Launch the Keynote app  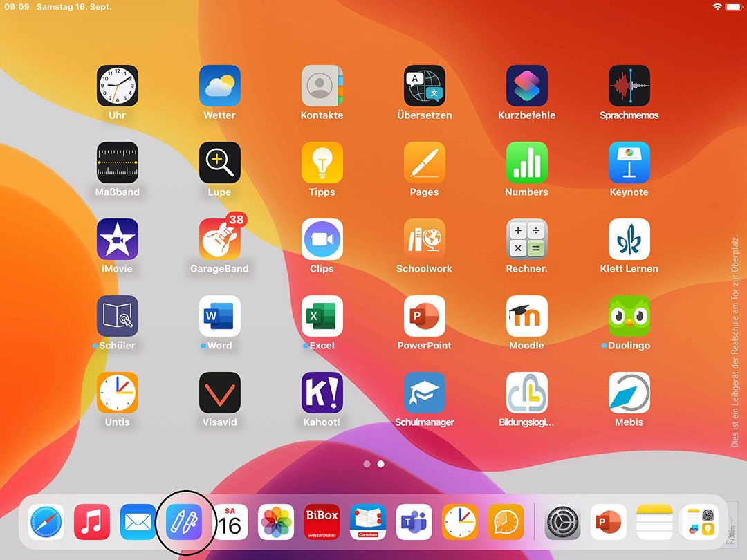pos(629,162)
